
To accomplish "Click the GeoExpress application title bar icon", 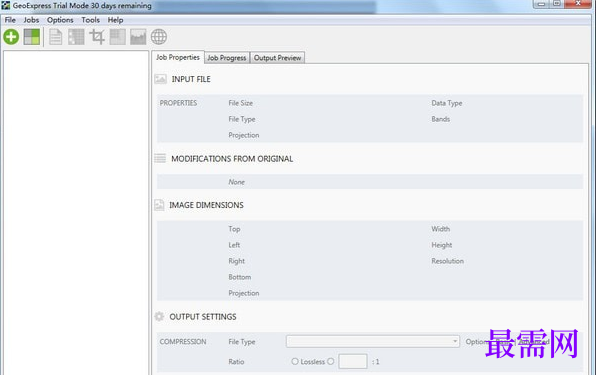I will [5, 5].
